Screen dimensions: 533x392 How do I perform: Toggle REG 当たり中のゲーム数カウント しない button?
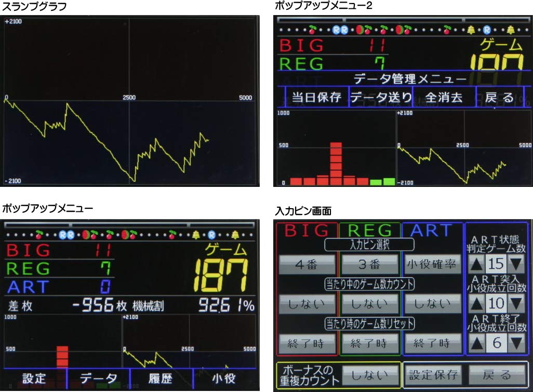(369, 304)
